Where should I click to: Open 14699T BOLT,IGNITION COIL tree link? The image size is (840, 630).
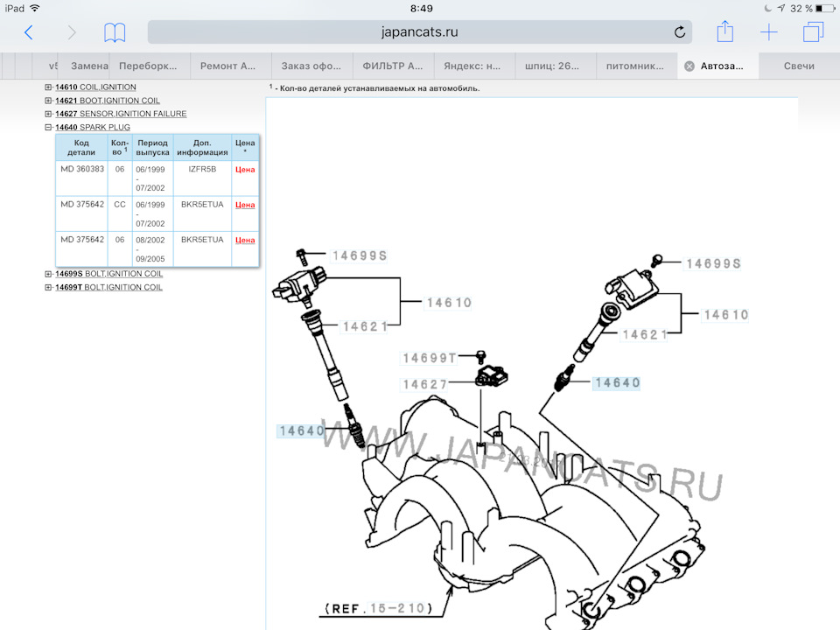click(108, 287)
